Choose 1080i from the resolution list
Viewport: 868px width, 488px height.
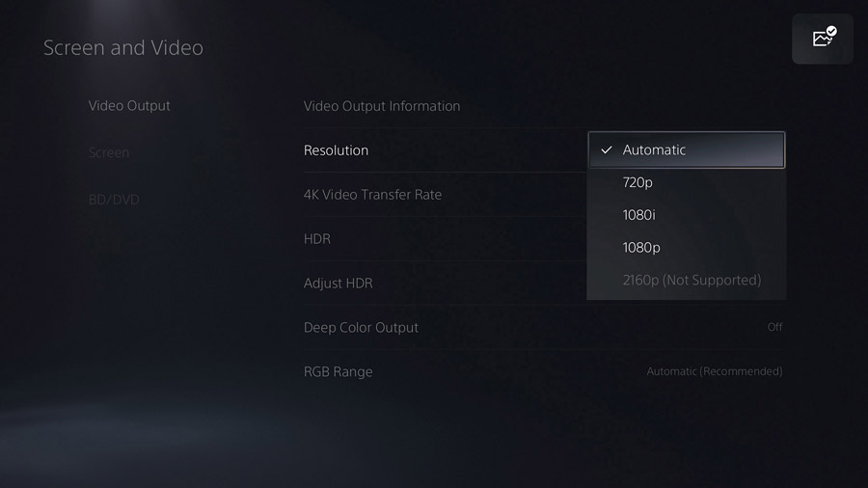pos(639,215)
